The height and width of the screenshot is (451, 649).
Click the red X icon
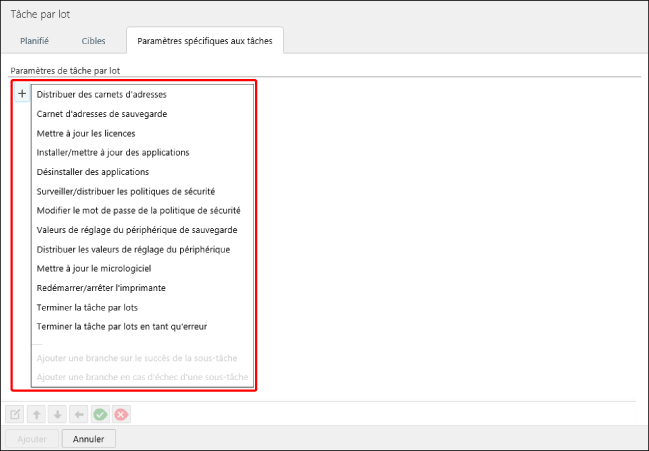pyautogui.click(x=121, y=414)
